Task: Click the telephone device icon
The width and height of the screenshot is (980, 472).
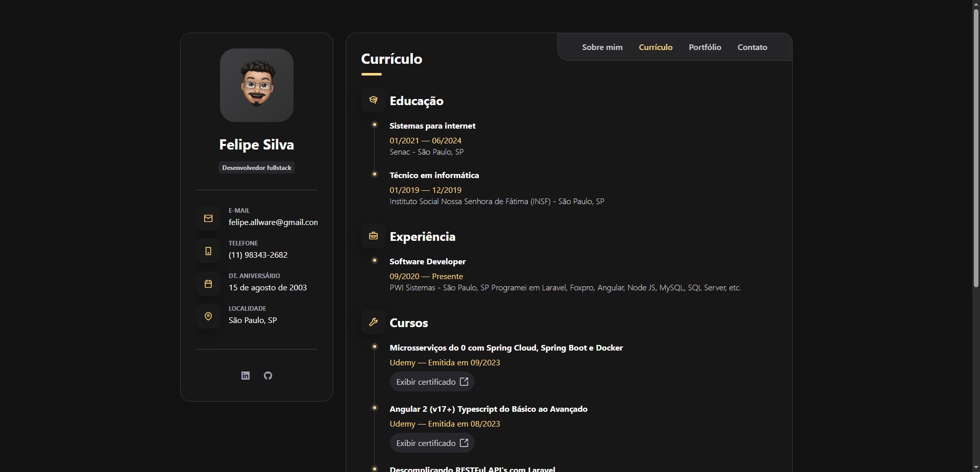Action: coord(208,251)
